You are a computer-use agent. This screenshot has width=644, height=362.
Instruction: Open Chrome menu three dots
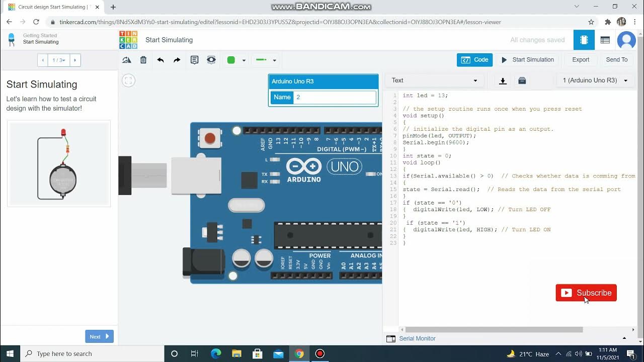(x=635, y=22)
